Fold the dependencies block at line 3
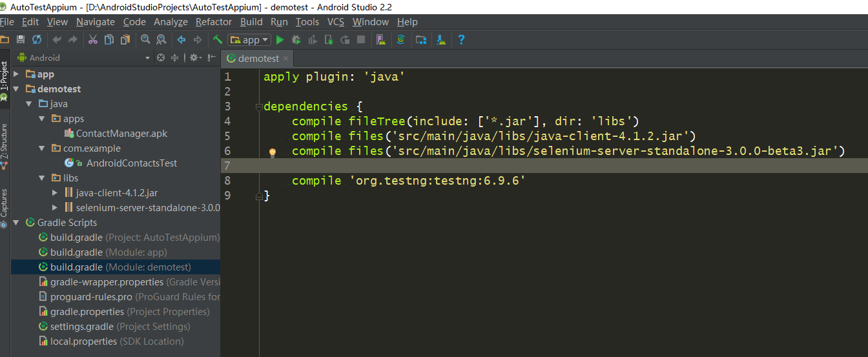Viewport: 868px width, 357px height. click(259, 107)
